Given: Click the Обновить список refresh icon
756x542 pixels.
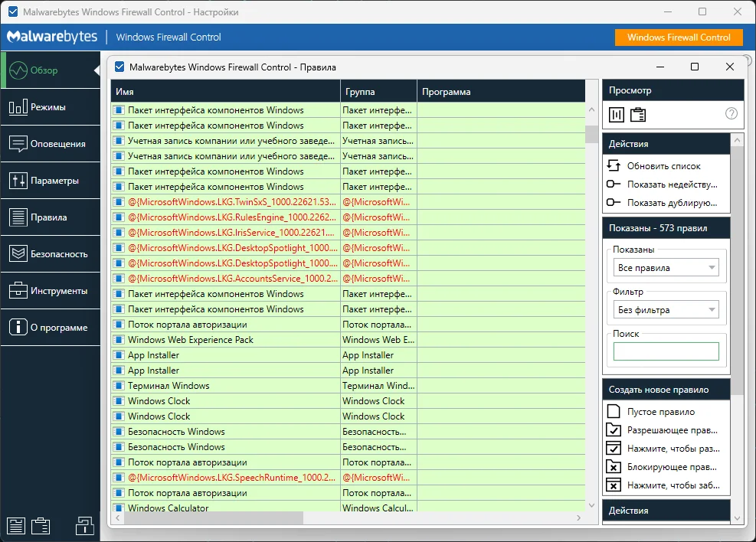Looking at the screenshot, I should coord(614,165).
